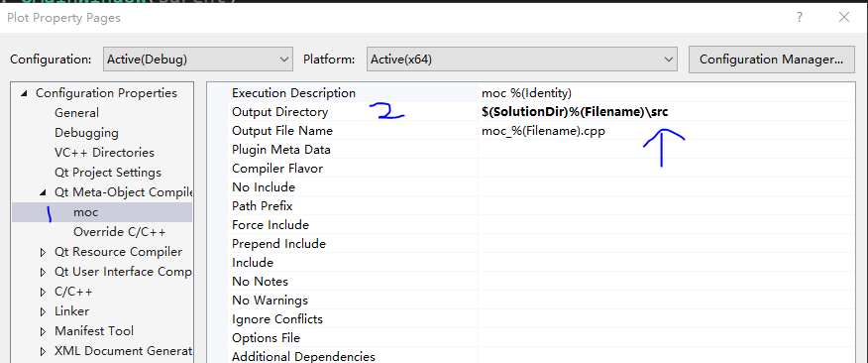Expand the Manifest Tool node
Screen dimensions: 868x363
(x=44, y=331)
